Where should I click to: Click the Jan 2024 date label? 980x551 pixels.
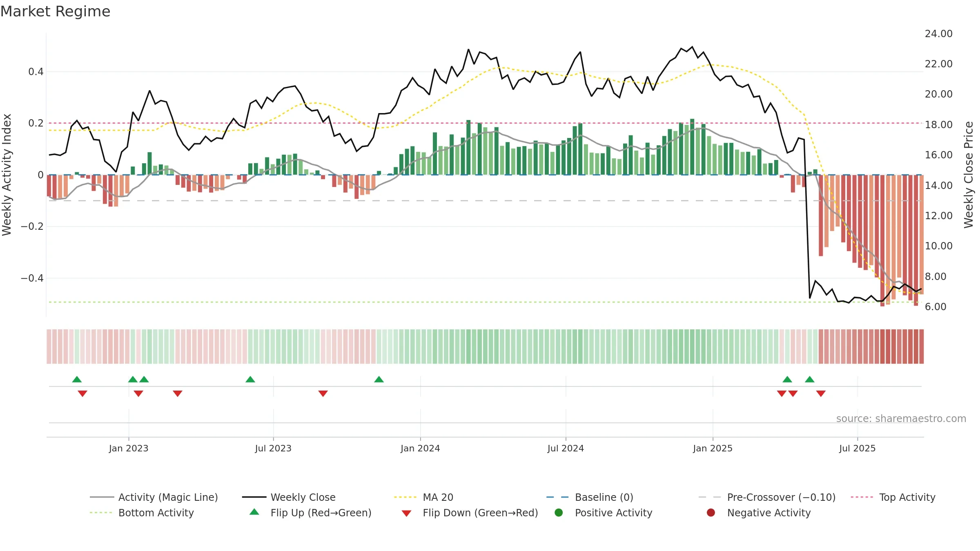click(x=420, y=448)
